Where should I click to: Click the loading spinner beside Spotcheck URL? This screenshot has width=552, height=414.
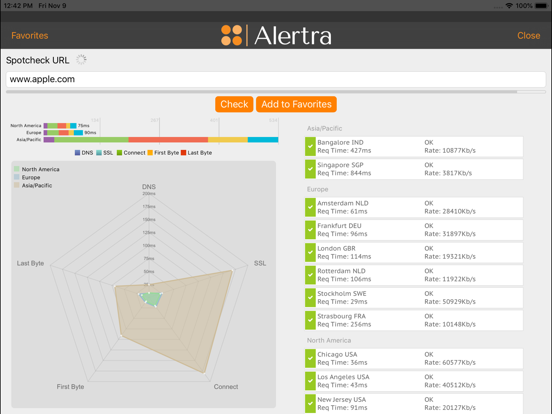(81, 59)
